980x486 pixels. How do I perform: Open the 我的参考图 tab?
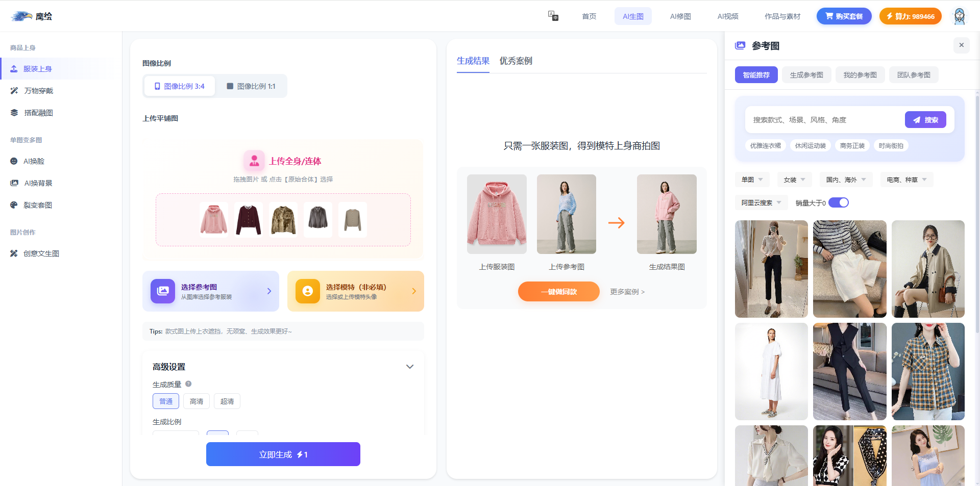tap(860, 75)
